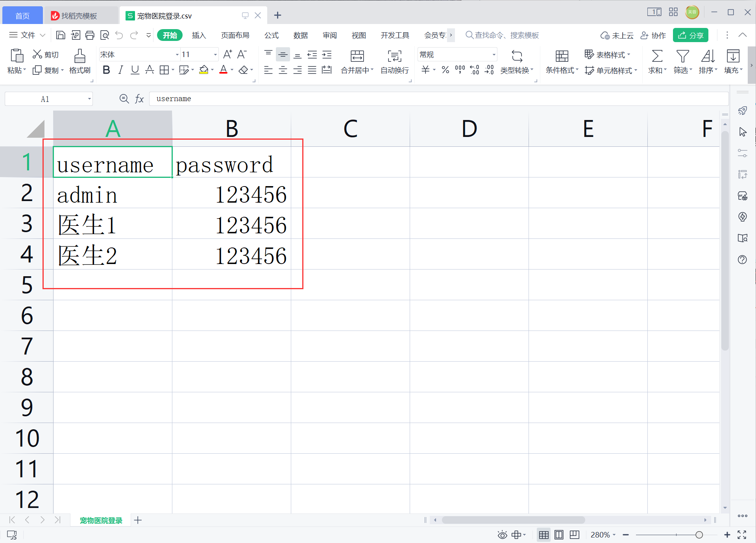This screenshot has width=756, height=543.
Task: Open the 文件 menu
Action: pyautogui.click(x=27, y=35)
